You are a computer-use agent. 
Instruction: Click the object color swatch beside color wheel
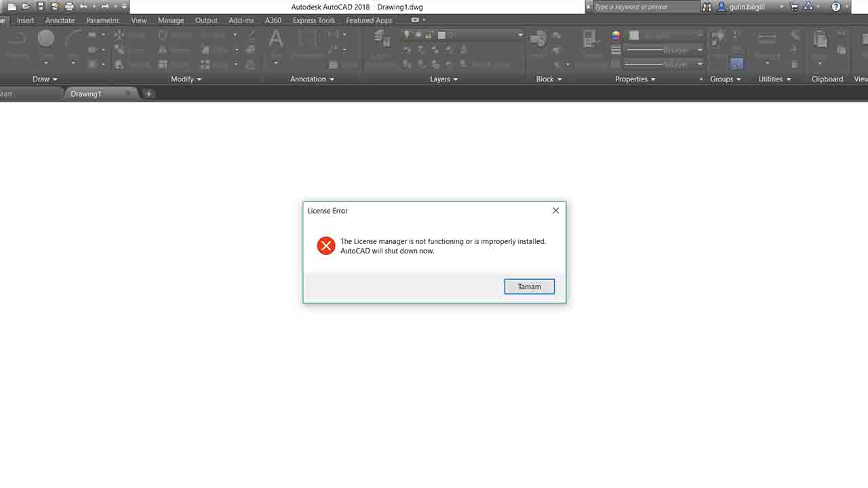[x=634, y=35]
